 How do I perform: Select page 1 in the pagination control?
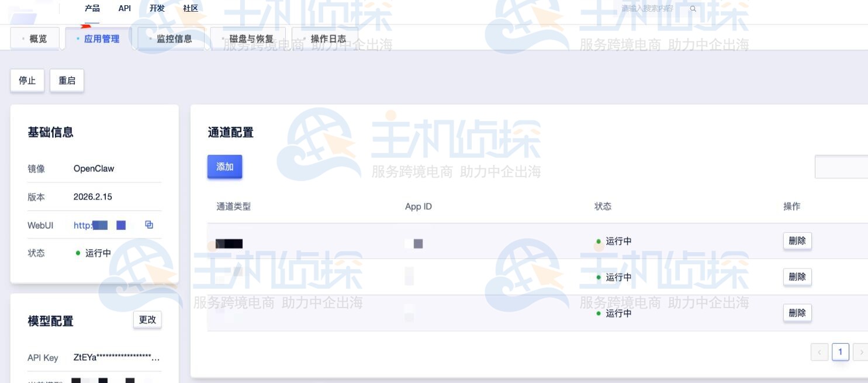[x=841, y=351]
